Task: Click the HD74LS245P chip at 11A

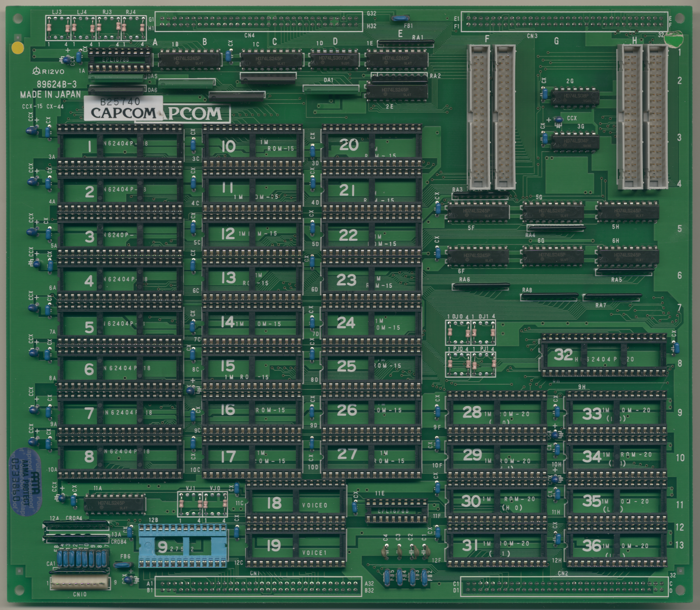Action: pyautogui.click(x=115, y=504)
